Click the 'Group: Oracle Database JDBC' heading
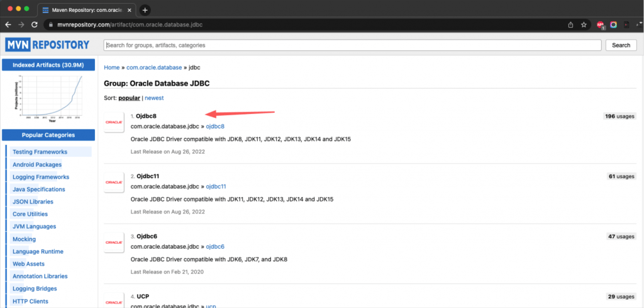The width and height of the screenshot is (644, 308). (157, 84)
